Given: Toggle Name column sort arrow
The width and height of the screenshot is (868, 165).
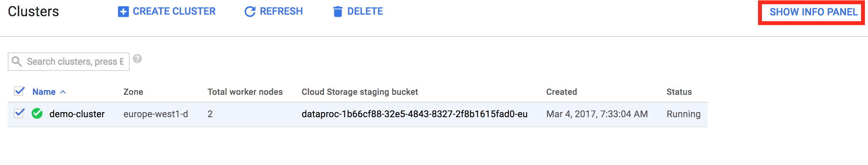Looking at the screenshot, I should (63, 92).
